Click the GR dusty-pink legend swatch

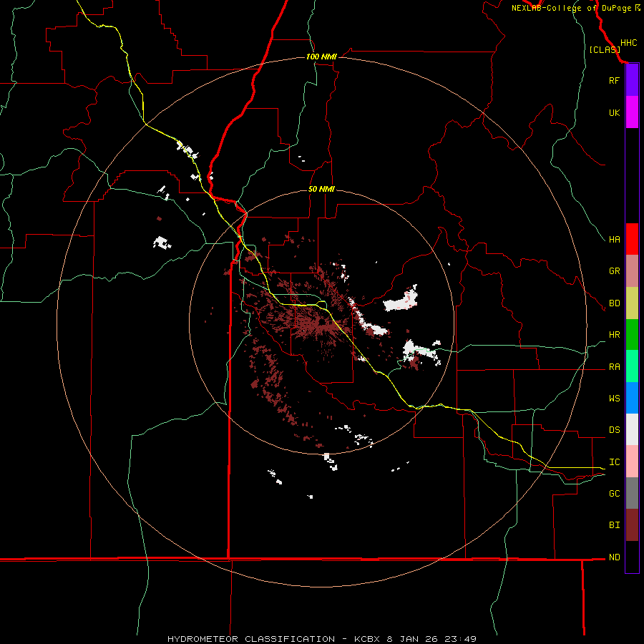point(632,271)
